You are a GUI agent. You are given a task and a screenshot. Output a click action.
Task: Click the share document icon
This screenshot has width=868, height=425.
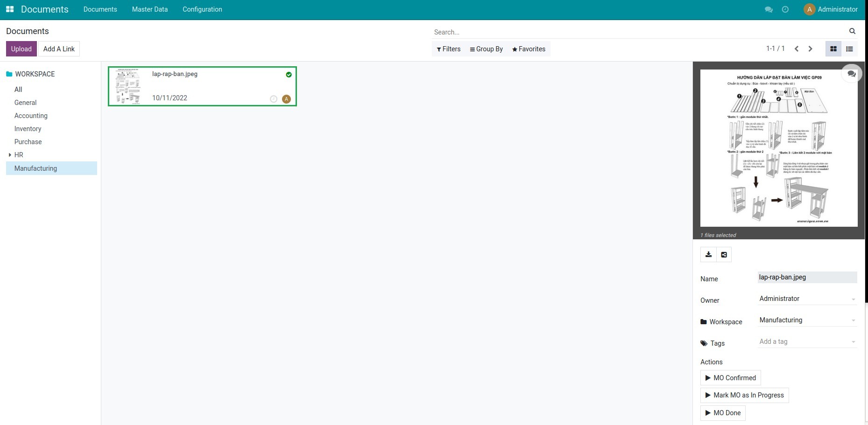pos(724,255)
